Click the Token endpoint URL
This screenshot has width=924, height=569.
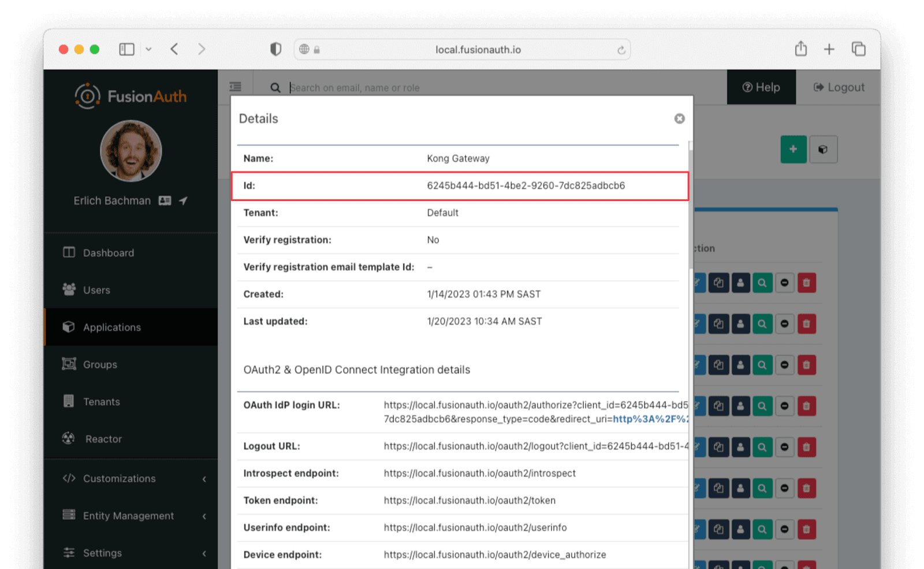(470, 500)
